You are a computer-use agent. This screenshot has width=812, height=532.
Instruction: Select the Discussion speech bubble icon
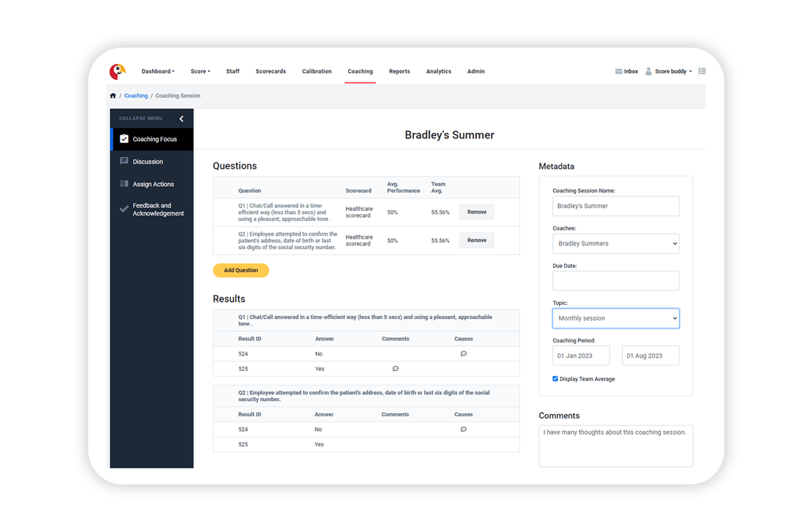click(123, 161)
